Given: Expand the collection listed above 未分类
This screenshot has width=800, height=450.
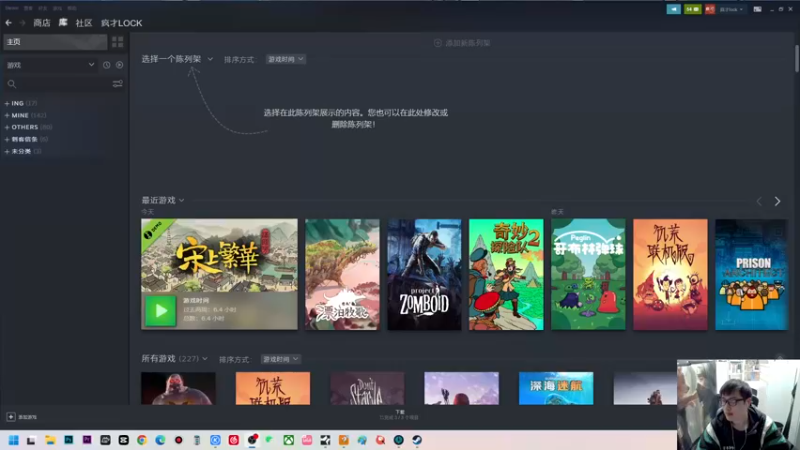Looking at the screenshot, I should (26, 139).
